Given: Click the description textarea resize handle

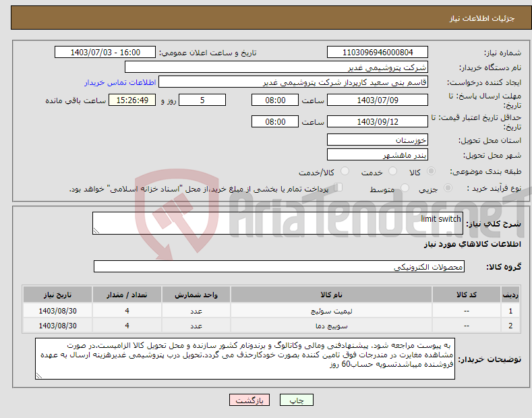Looking at the screenshot, I should tap(96, 231).
